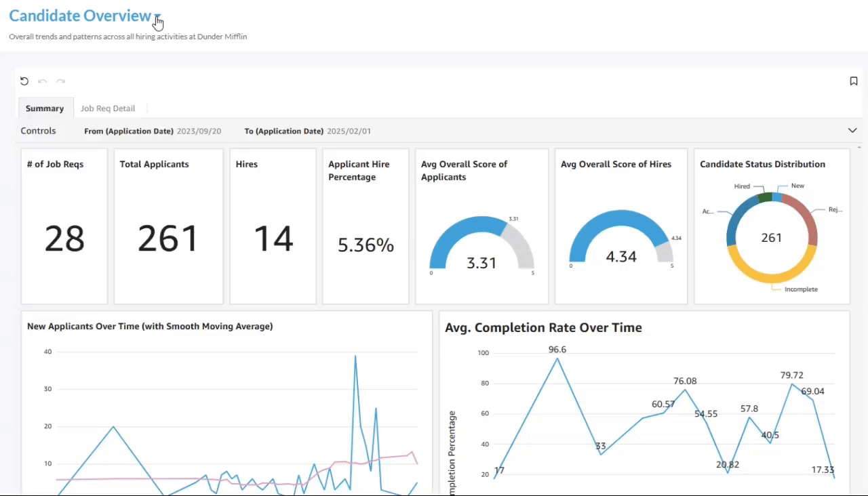Screen dimensions: 868x496
Task: Click the Total Applicants value 261
Action: [168, 239]
